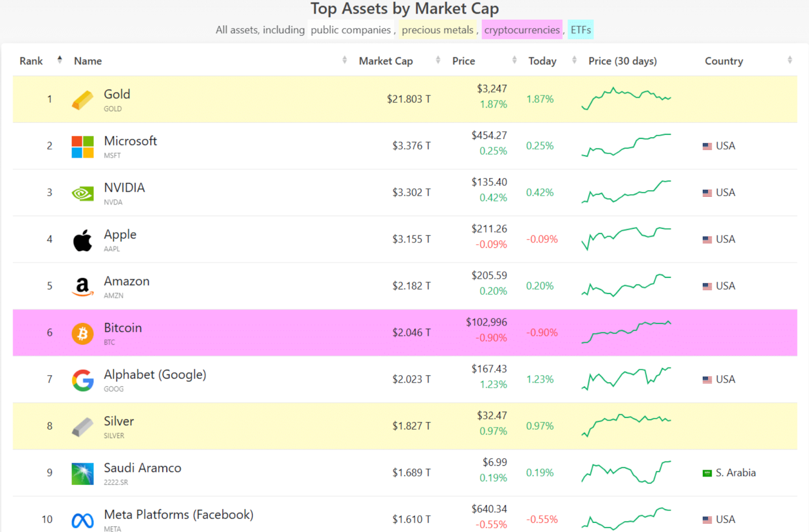Click the USA flag in Meta row
This screenshot has height=532, width=809.
point(707,520)
